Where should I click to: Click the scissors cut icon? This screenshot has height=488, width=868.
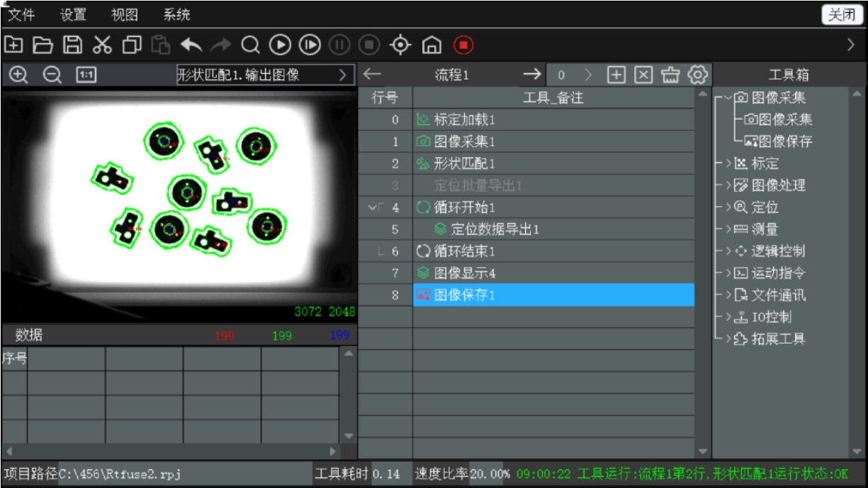click(102, 45)
